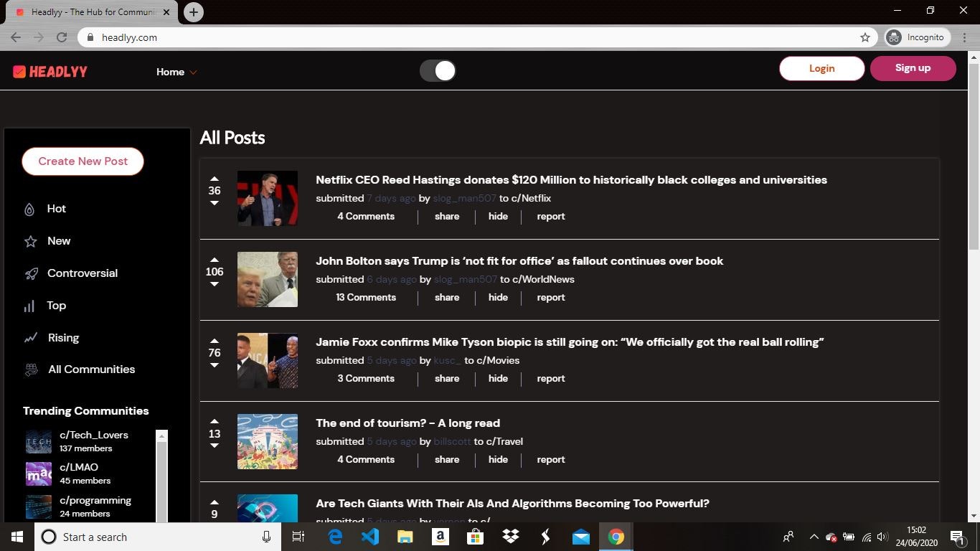Open the Home dropdown menu
Viewport: 980px width, 551px height.
(x=176, y=72)
